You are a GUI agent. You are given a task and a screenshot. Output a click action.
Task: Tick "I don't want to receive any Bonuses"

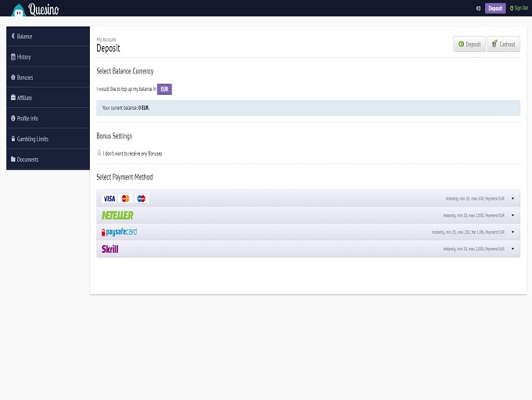click(x=99, y=153)
